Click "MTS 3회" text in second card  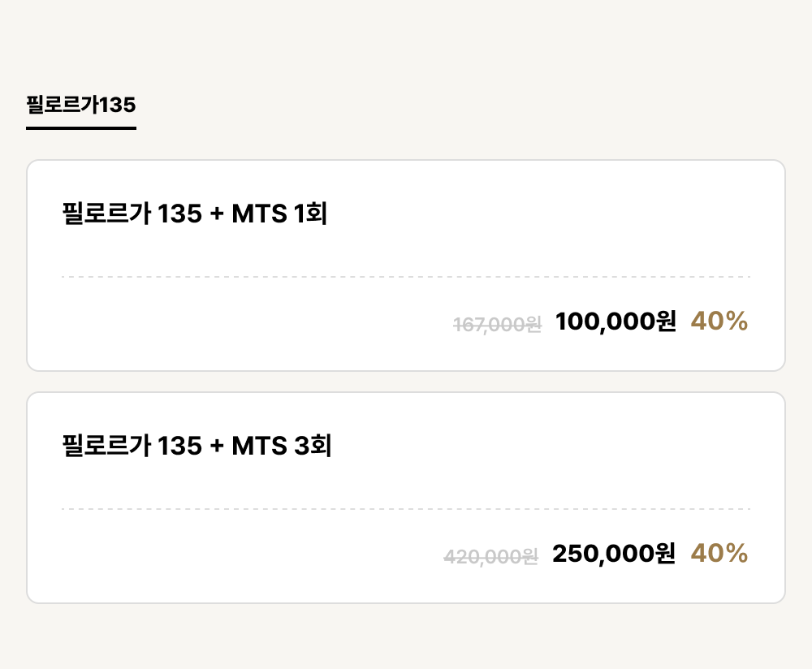click(282, 445)
